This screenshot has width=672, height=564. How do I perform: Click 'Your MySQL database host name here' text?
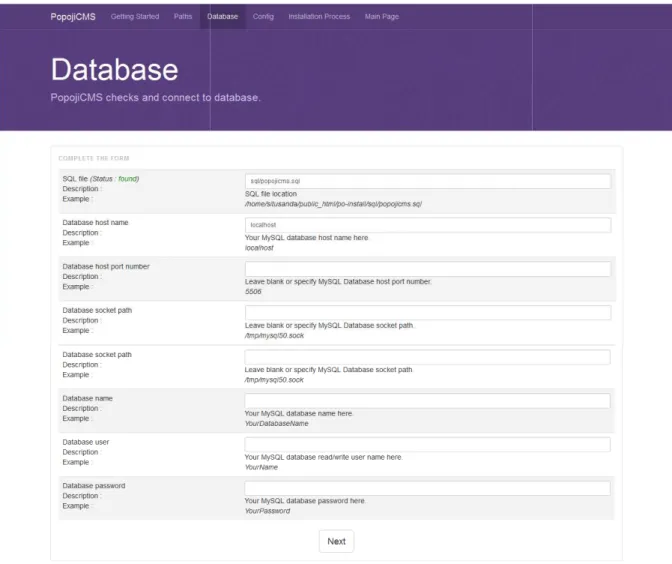(307, 237)
